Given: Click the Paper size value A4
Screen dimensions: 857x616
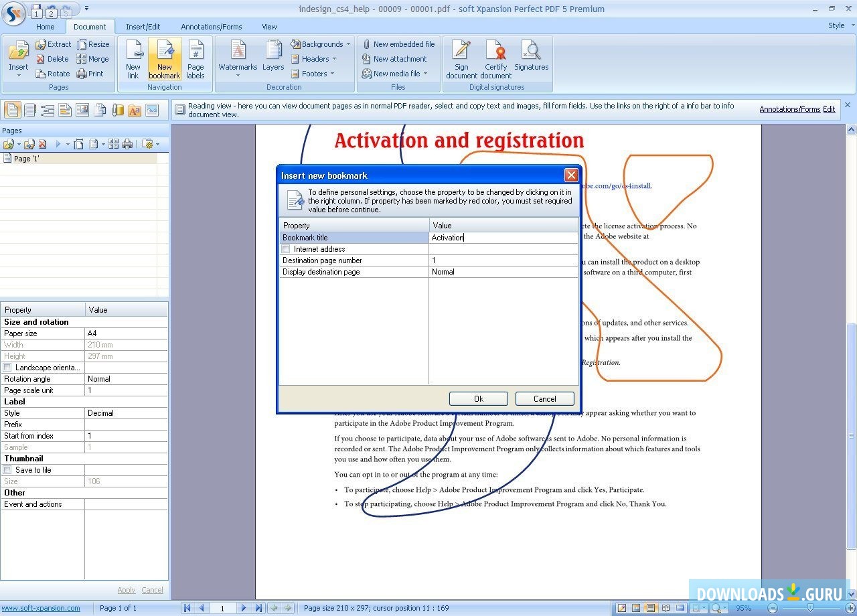Looking at the screenshot, I should click(127, 333).
